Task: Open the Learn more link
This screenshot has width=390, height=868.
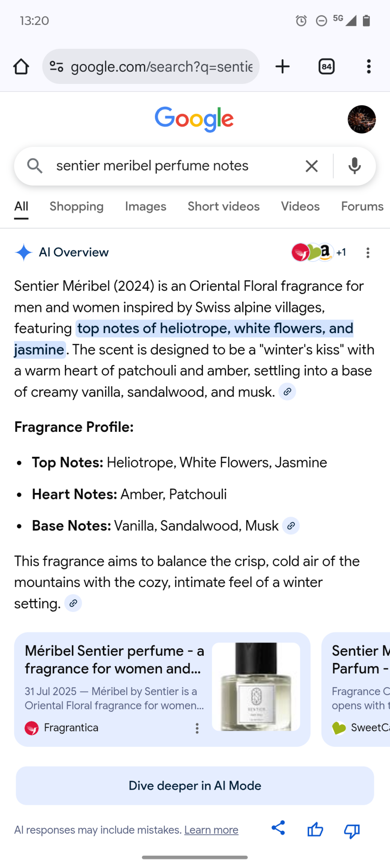Action: point(211,830)
